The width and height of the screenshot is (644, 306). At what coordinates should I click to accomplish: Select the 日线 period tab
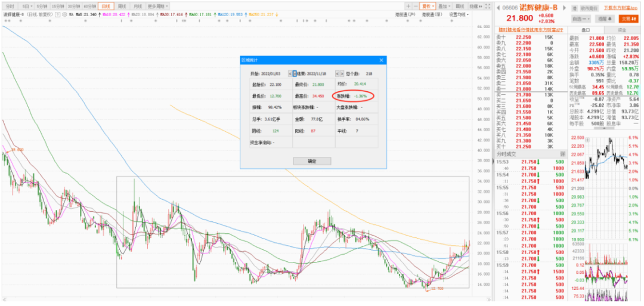pyautogui.click(x=106, y=6)
